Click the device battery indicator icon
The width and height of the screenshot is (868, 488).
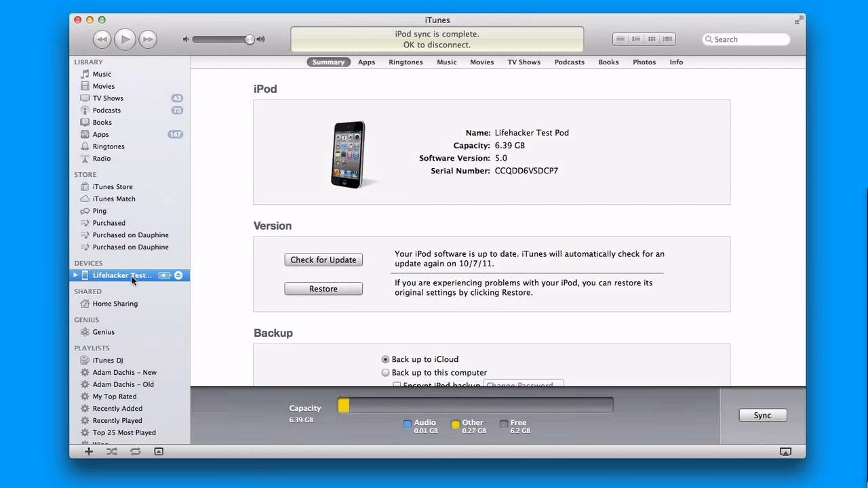(165, 275)
